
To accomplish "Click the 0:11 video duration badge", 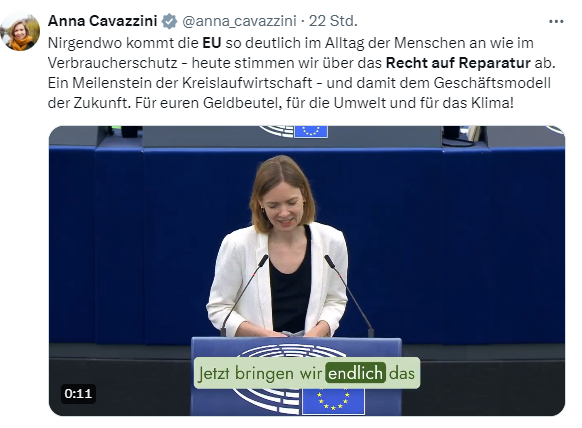I will pos(78,393).
